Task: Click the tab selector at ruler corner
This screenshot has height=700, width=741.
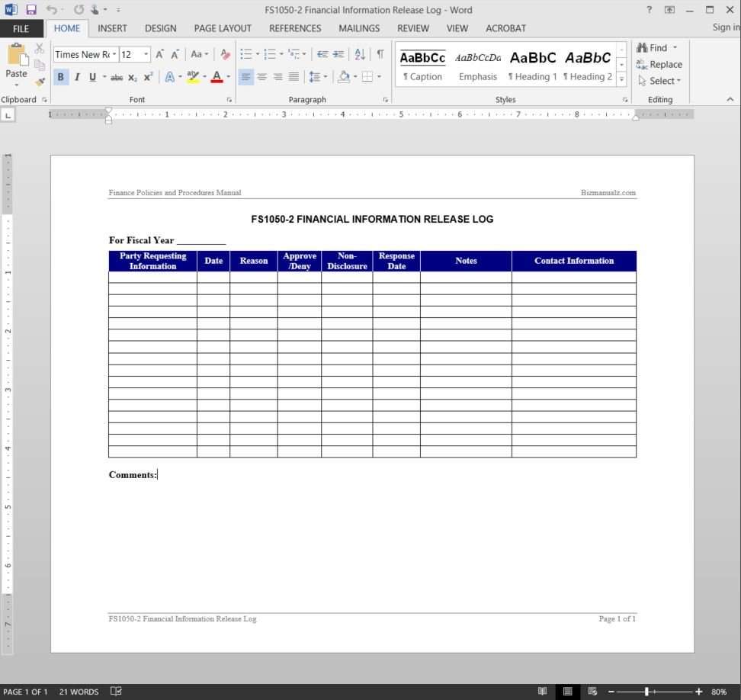Action: pyautogui.click(x=8, y=115)
